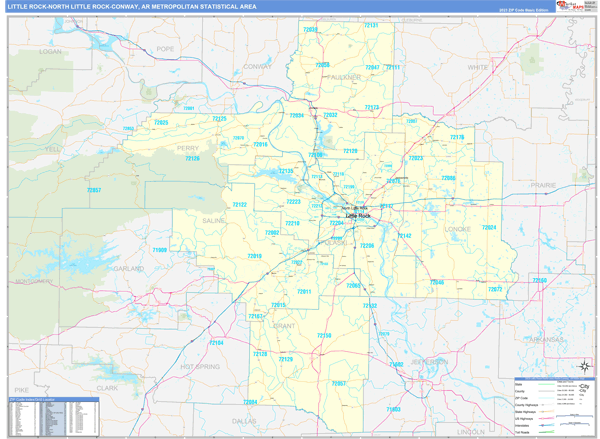Click ZIP code 72173
The width and height of the screenshot is (600, 439).
coord(372,108)
